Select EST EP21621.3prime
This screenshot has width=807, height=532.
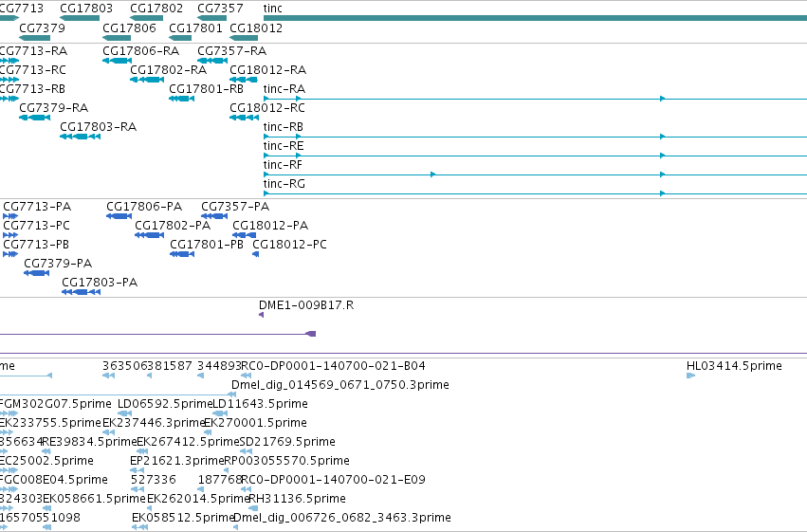coord(177,462)
